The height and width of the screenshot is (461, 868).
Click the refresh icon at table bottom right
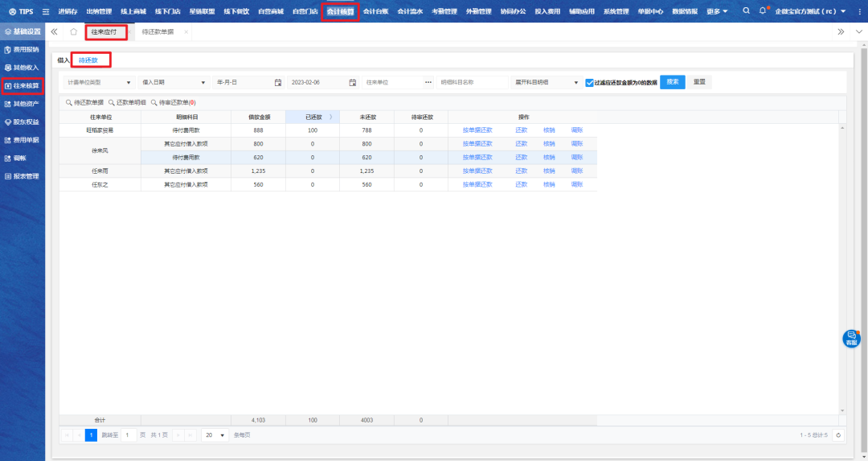(x=839, y=435)
